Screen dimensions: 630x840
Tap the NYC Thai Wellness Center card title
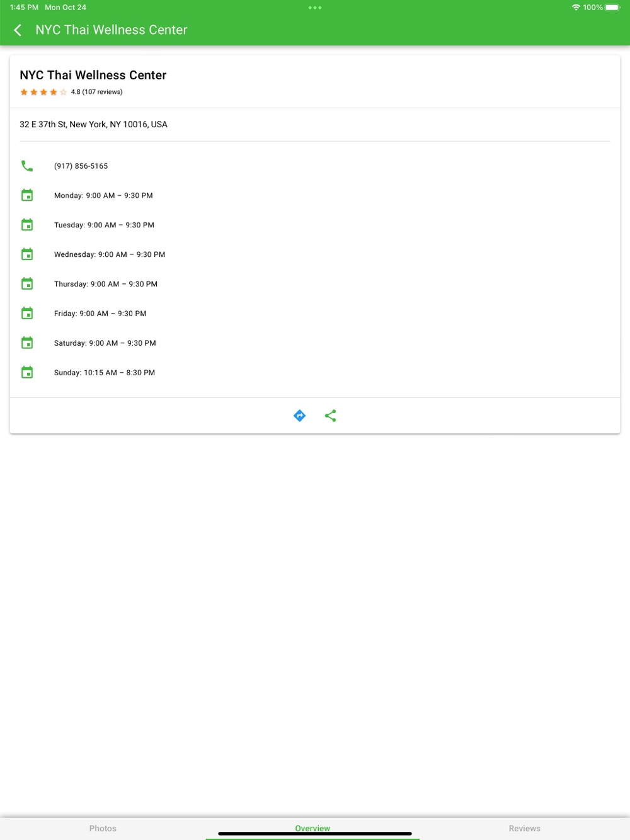tap(93, 75)
